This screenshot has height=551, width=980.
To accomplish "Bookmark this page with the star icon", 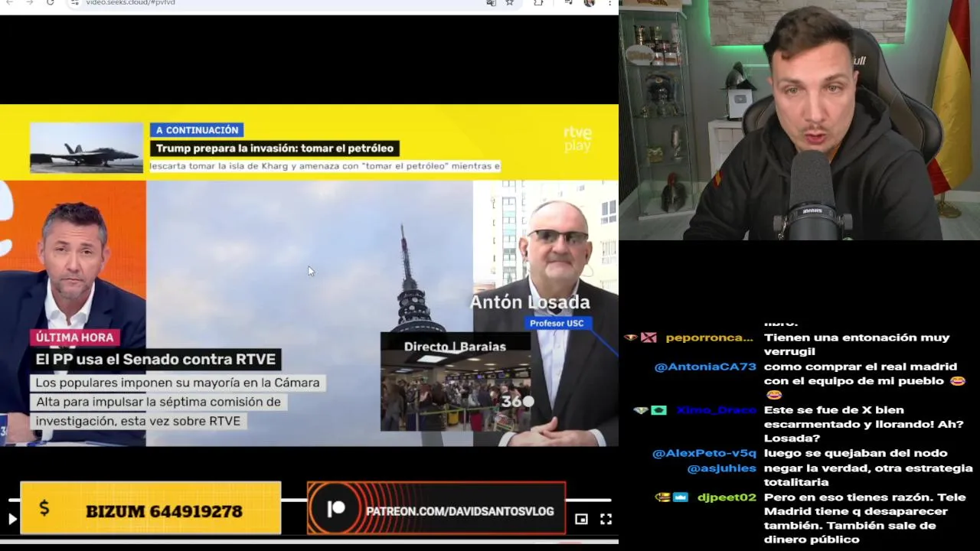I will 509,3.
